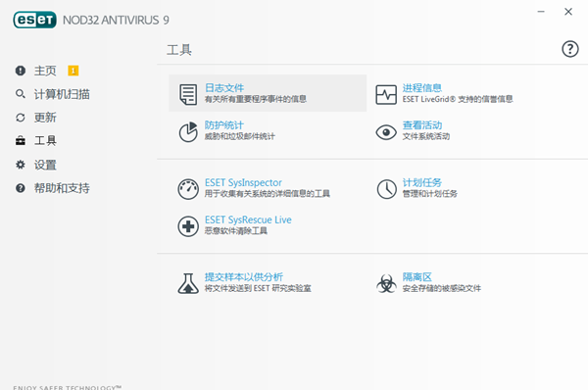588x390 pixels.
Task: Click 提交样本以供分析 link
Action: coord(244,276)
